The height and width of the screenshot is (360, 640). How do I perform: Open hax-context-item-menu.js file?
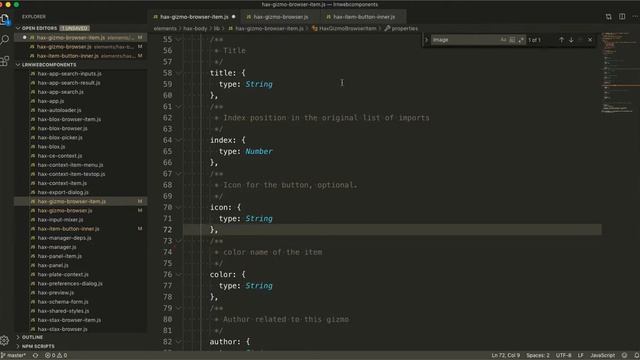pos(70,165)
